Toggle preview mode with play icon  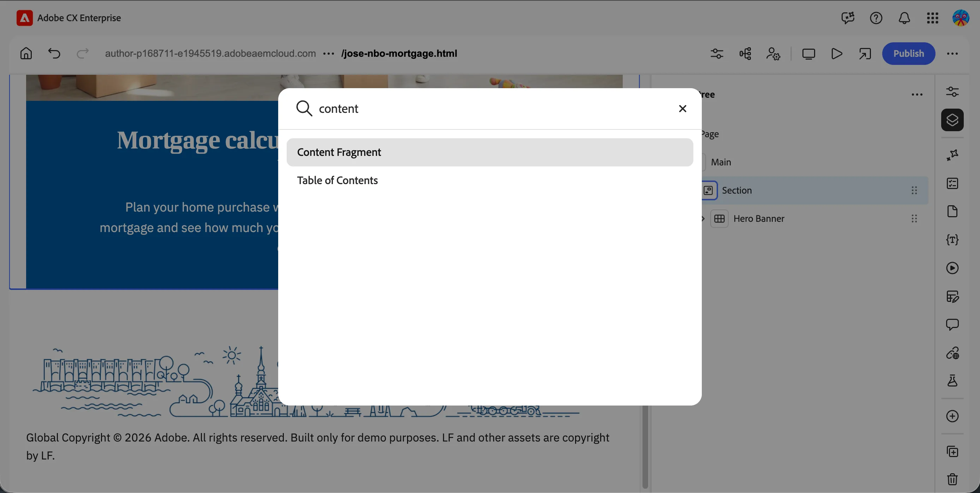coord(837,54)
